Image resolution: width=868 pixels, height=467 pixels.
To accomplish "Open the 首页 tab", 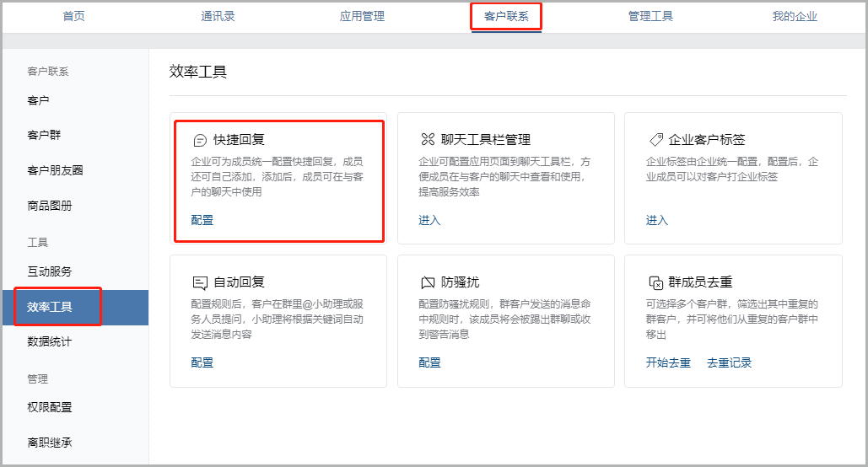I will pyautogui.click(x=73, y=17).
